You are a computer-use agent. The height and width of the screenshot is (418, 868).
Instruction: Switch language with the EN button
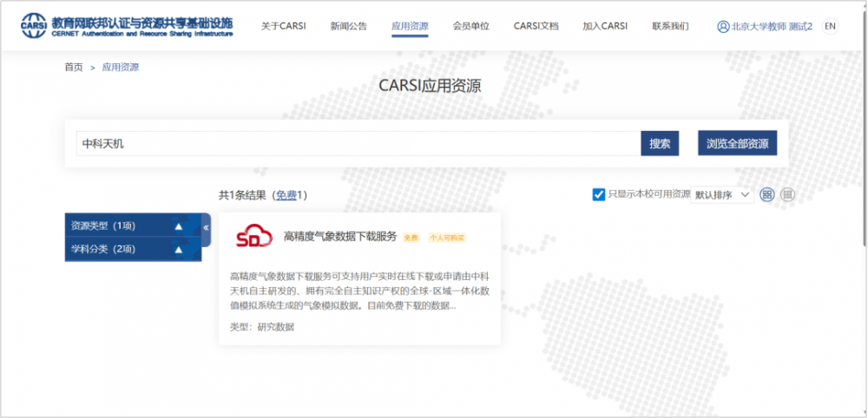coord(830,26)
